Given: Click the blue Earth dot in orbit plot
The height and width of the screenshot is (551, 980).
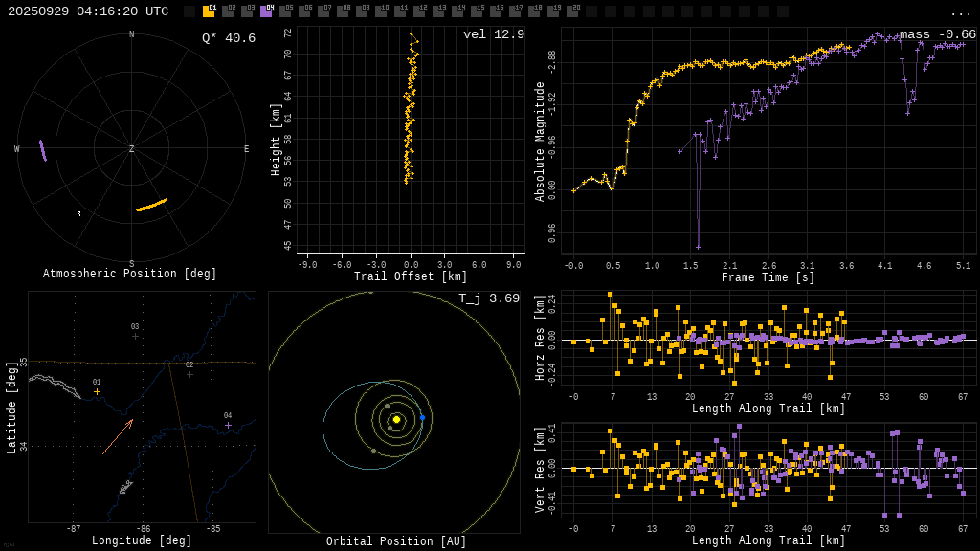Looking at the screenshot, I should tap(422, 417).
